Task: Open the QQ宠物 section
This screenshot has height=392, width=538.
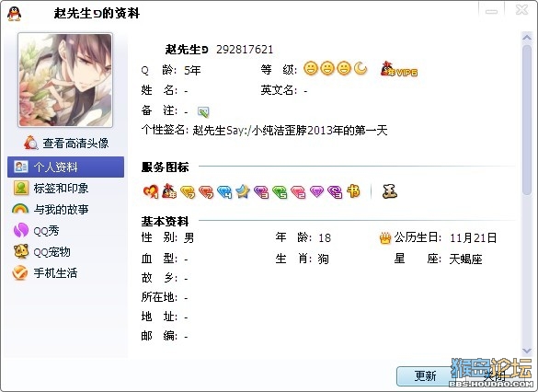Action: click(x=65, y=251)
